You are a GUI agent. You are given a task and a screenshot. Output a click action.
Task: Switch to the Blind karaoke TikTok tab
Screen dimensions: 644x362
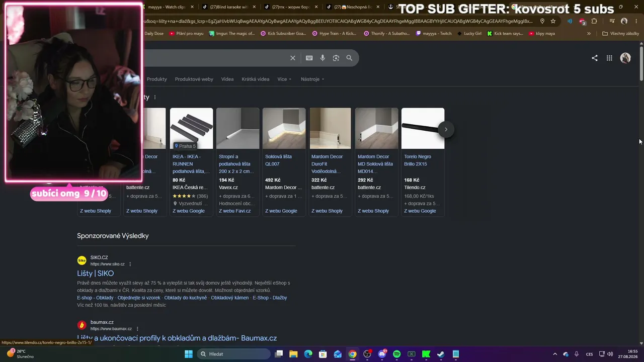(229, 7)
